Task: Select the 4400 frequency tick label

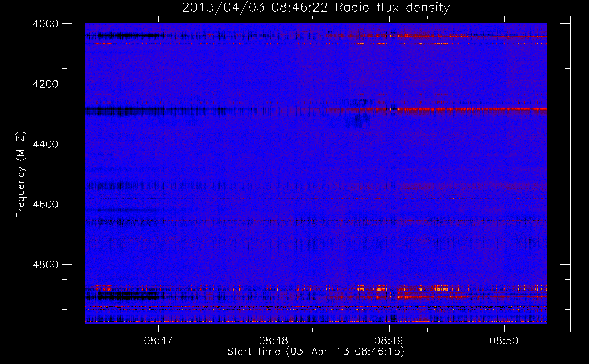Action: (x=46, y=144)
